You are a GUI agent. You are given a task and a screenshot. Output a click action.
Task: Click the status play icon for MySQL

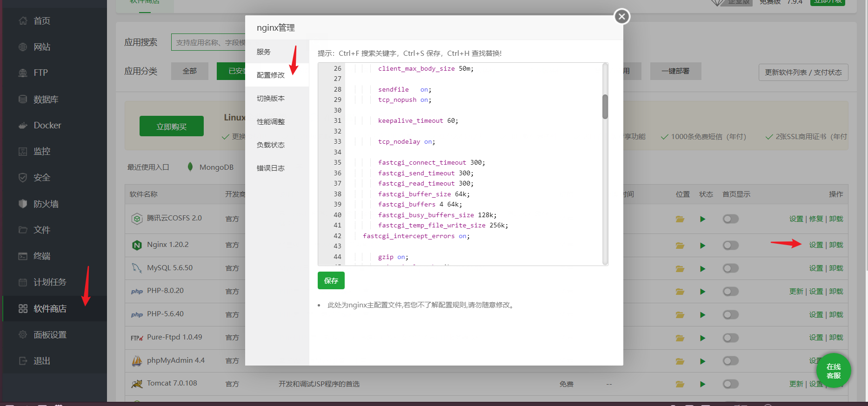coord(702,269)
